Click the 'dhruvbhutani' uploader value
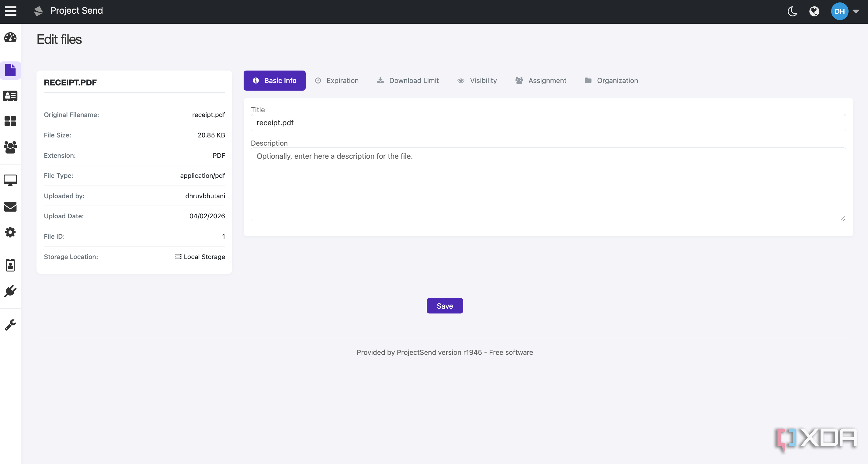This screenshot has height=464, width=868. (205, 196)
